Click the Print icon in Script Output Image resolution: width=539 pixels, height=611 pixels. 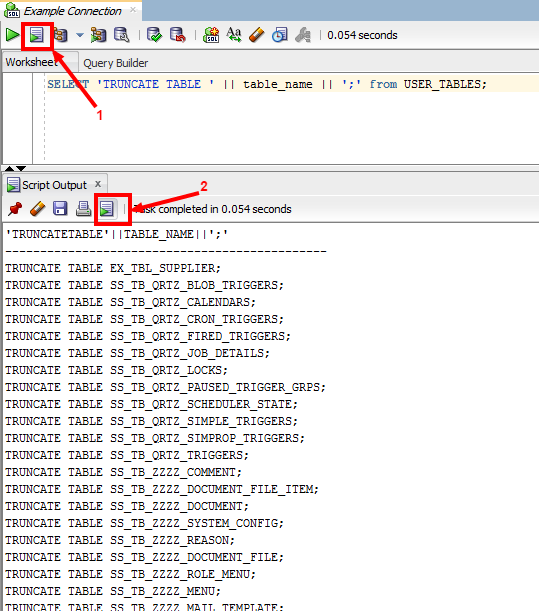click(x=83, y=209)
